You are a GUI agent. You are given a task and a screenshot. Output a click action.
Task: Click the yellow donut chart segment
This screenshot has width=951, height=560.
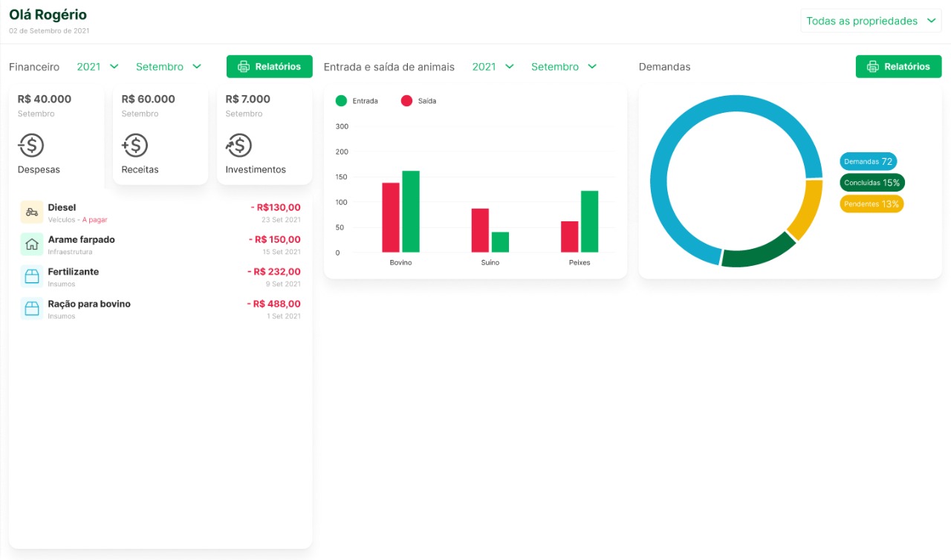coord(807,210)
